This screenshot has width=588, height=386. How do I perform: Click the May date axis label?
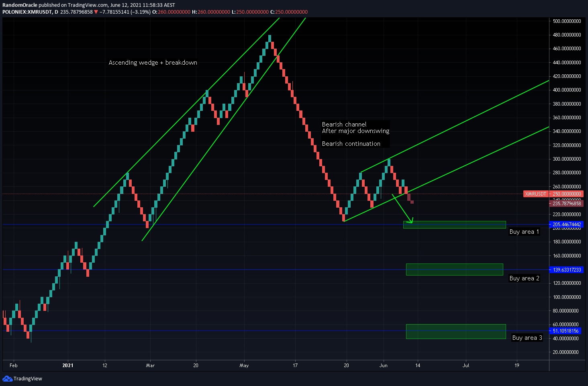tap(244, 366)
